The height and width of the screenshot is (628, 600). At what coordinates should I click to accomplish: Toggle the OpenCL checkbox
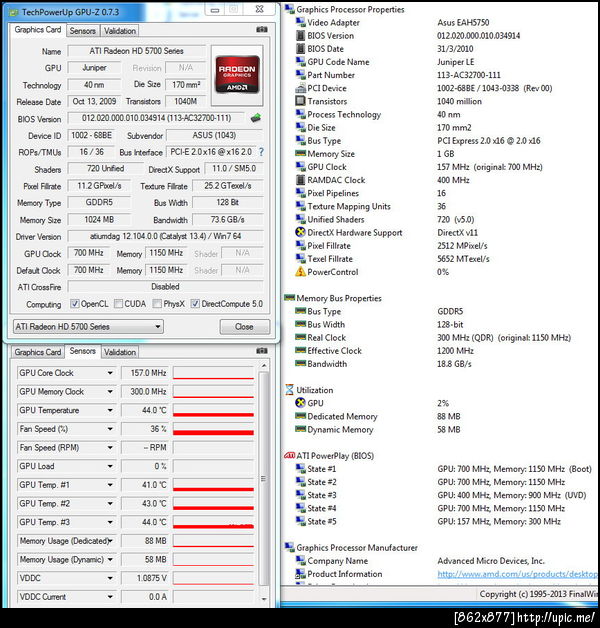74,304
